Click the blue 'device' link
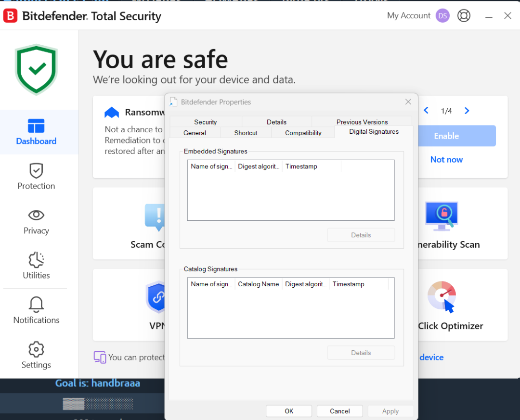 tap(431, 357)
